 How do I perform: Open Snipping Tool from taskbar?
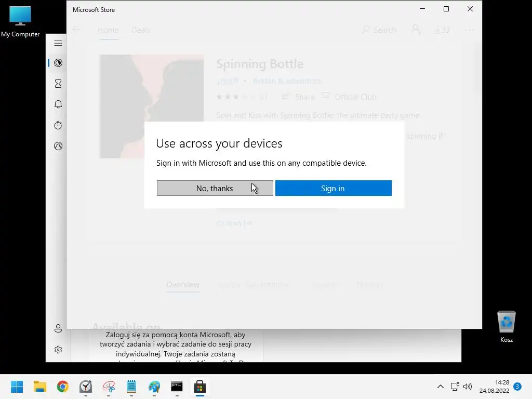tap(109, 387)
